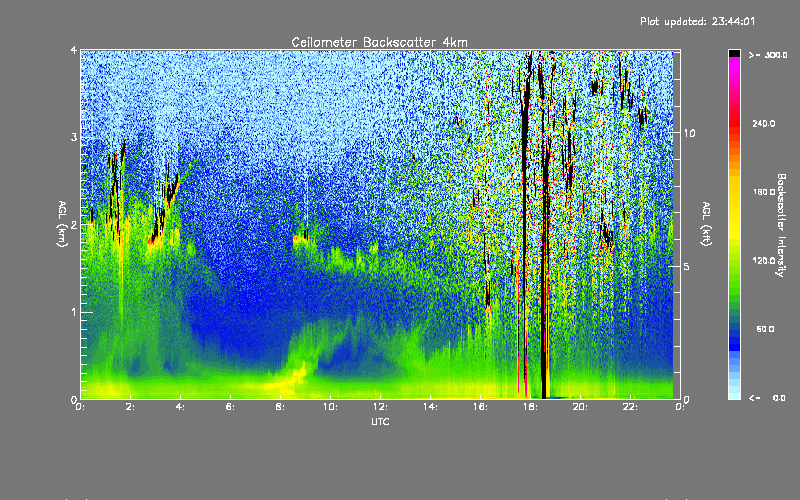The image size is (800, 500).
Task: Click the "Plot updated: 23:44:01" timestamp text
Action: click(697, 21)
